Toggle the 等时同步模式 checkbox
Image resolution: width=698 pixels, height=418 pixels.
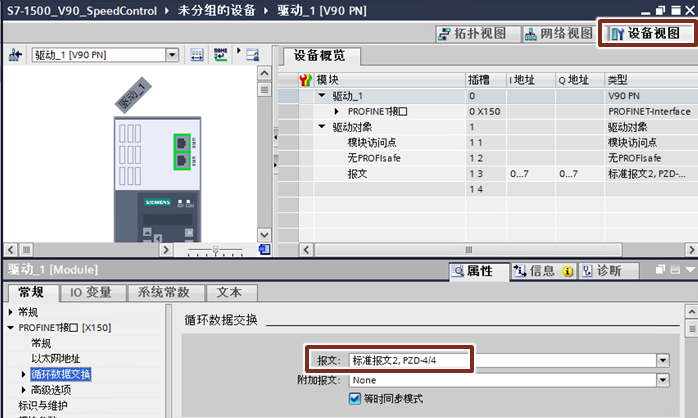tap(355, 398)
